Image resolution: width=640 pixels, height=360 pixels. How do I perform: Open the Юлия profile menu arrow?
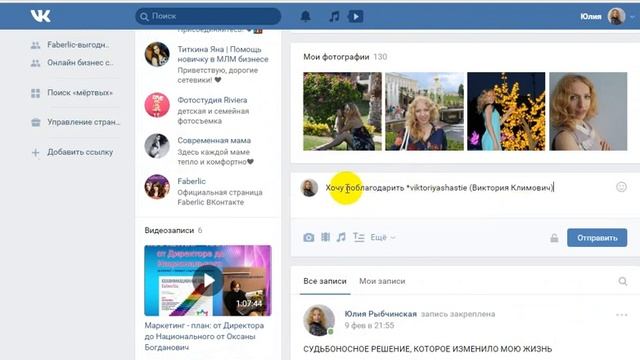click(632, 17)
